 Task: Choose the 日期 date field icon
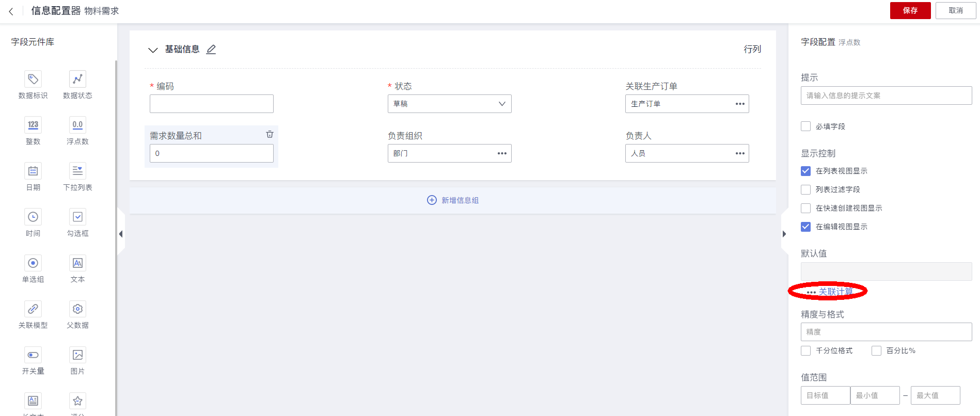(33, 171)
